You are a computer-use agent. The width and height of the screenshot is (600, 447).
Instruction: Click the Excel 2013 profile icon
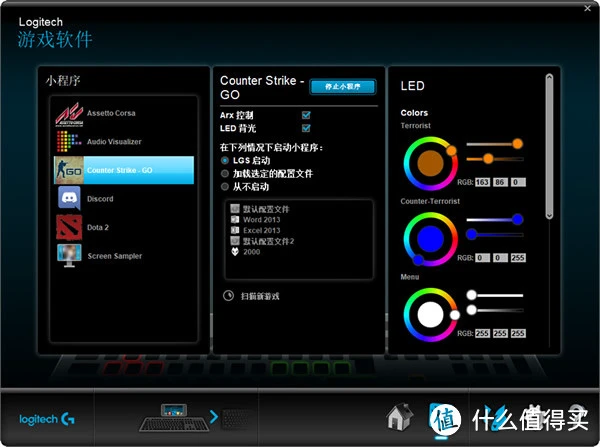coord(235,230)
